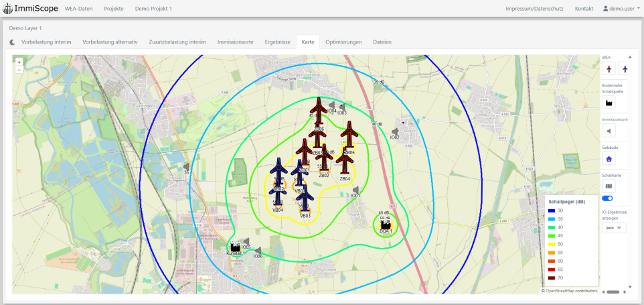Select the blue WEA turbine tool
This screenshot has width=644, height=305.
pos(624,68)
